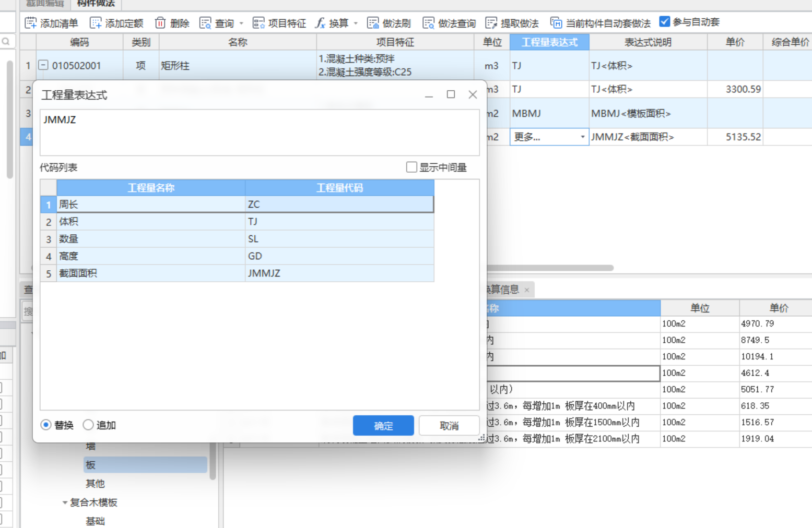Click the 项目特征 column header
Screen dimensions: 812x528
click(x=395, y=42)
